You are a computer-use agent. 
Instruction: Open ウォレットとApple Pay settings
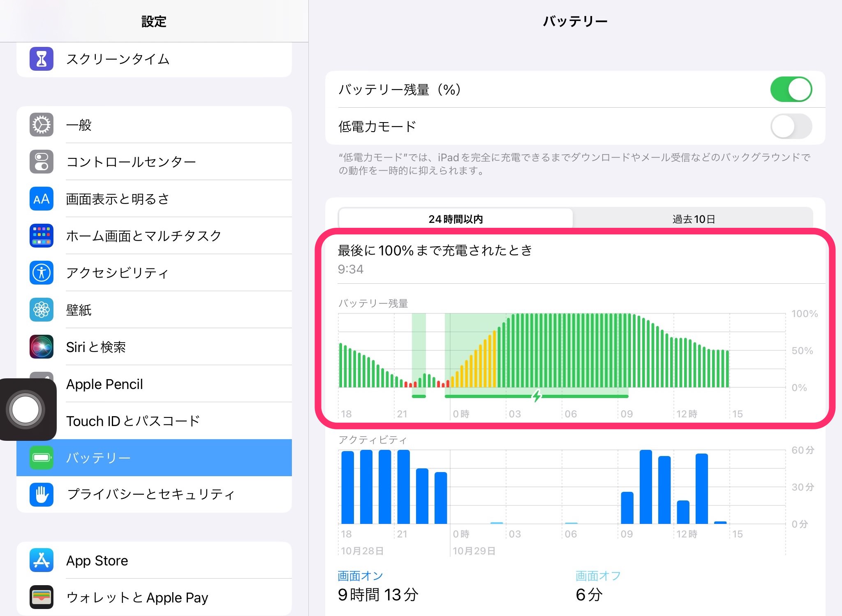click(x=154, y=597)
